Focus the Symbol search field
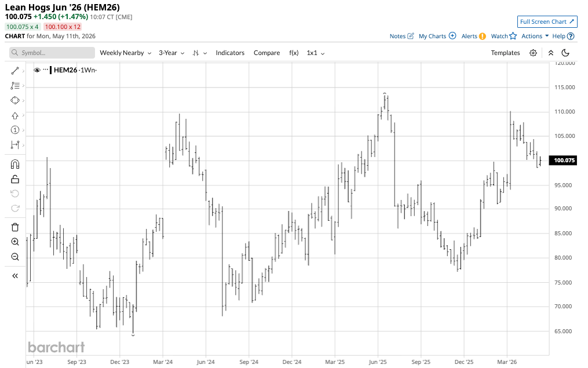 (52, 53)
